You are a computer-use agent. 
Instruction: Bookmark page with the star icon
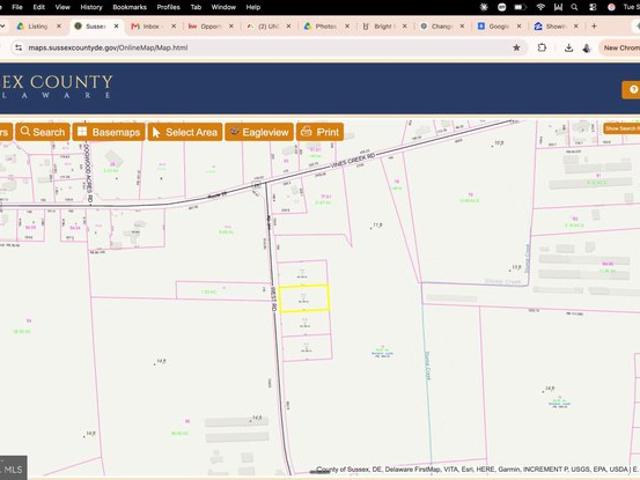coord(516,48)
